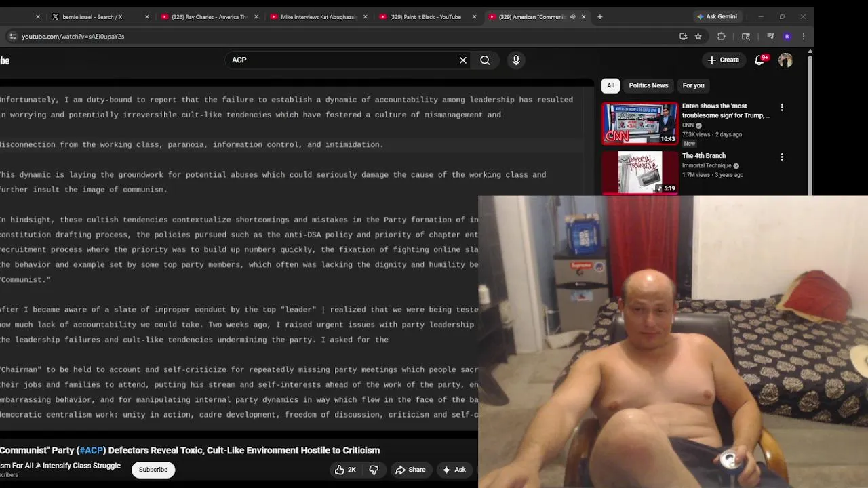Open the YouTube account avatar menu

coord(785,60)
